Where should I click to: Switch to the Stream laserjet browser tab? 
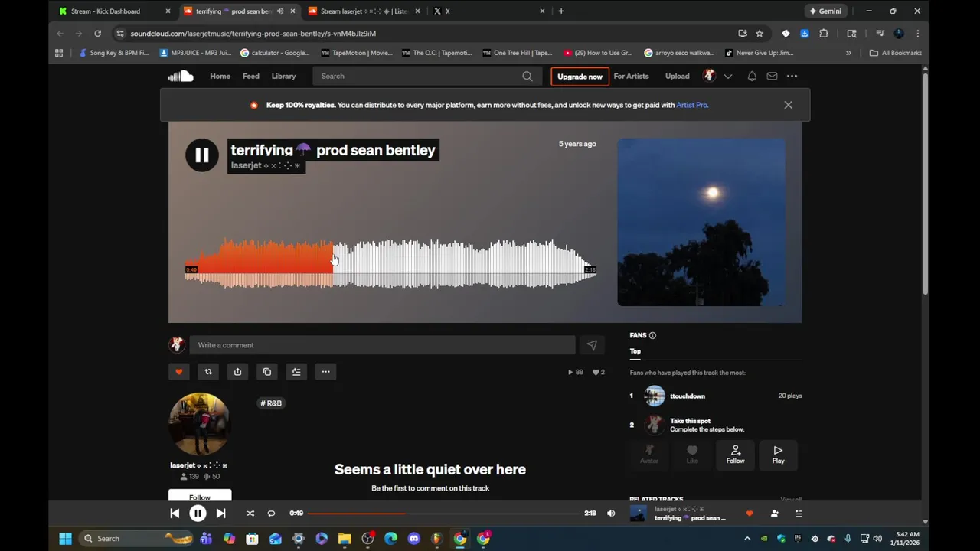coord(364,11)
